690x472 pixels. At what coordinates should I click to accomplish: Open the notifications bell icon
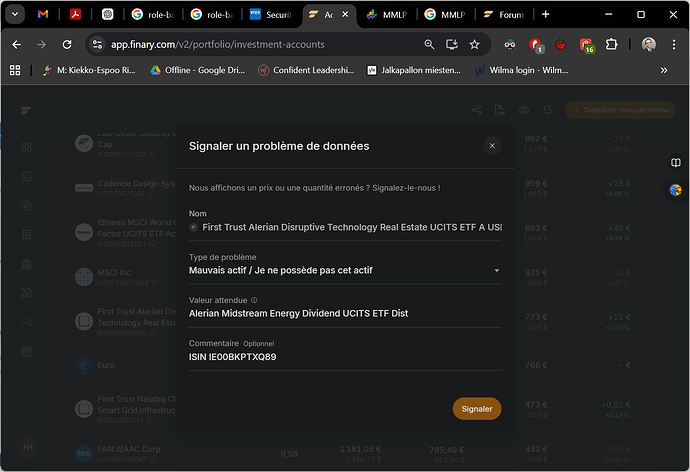(547, 110)
